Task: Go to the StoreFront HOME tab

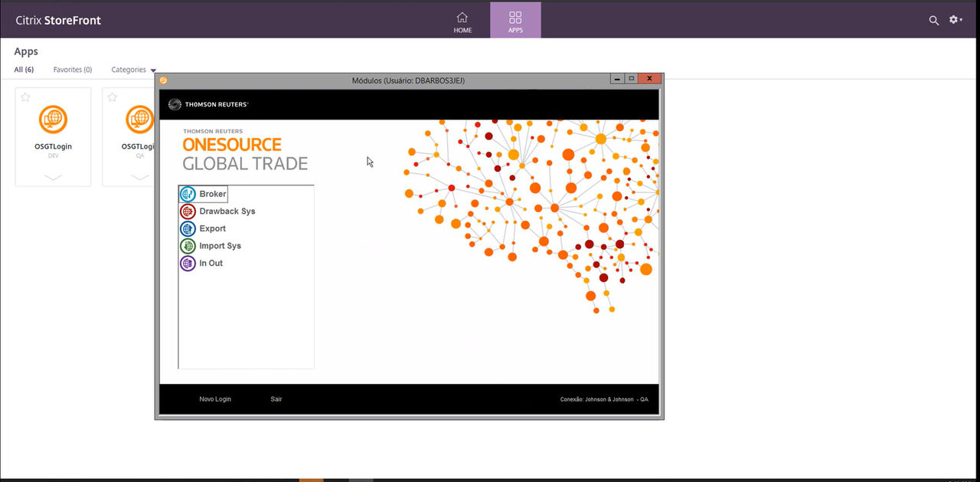Action: (462, 21)
